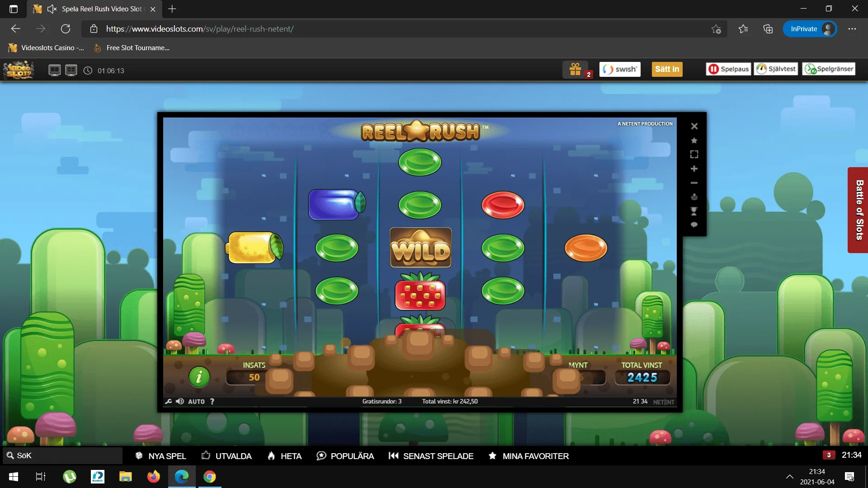
Task: Open game settings wrench icon
Action: pos(169,401)
